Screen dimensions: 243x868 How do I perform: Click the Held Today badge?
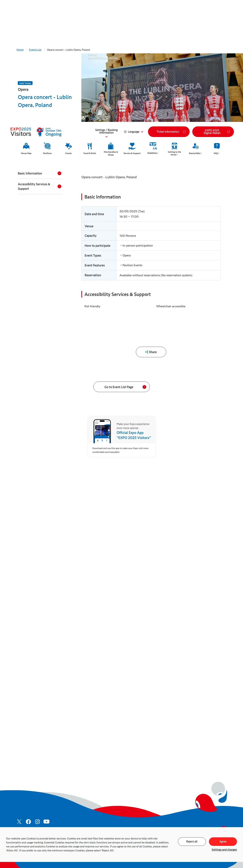click(25, 83)
